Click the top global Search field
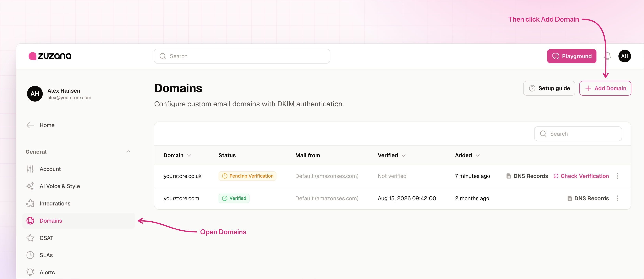Screen dimensions: 644x279 click(x=242, y=56)
